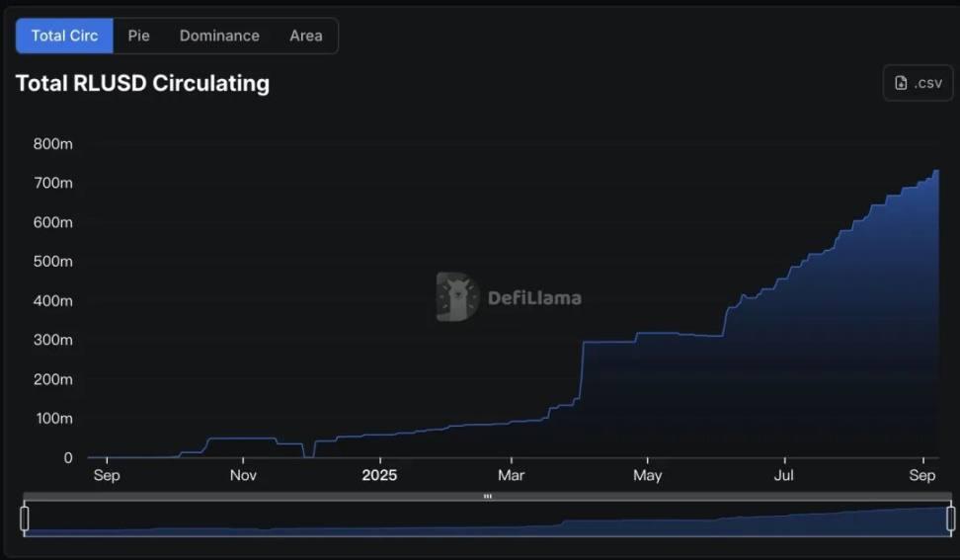Click the 800m y-axis label

(53, 144)
